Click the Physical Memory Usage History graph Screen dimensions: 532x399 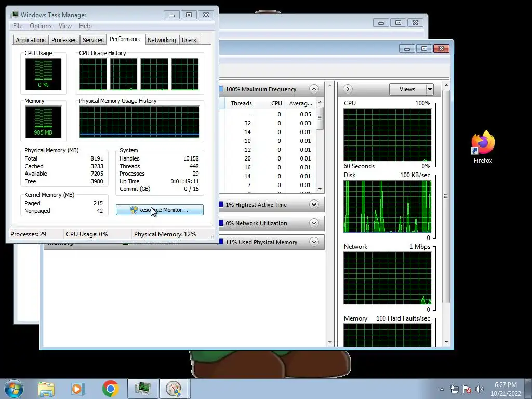click(x=139, y=122)
